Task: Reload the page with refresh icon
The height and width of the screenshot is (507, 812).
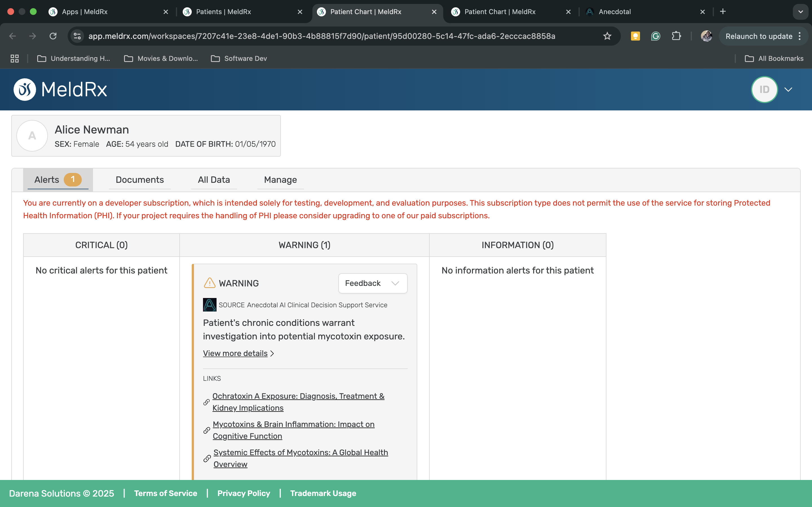Action: click(53, 36)
